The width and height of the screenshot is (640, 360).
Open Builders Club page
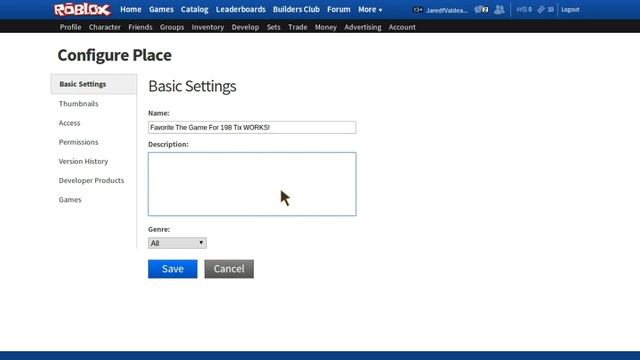click(296, 9)
